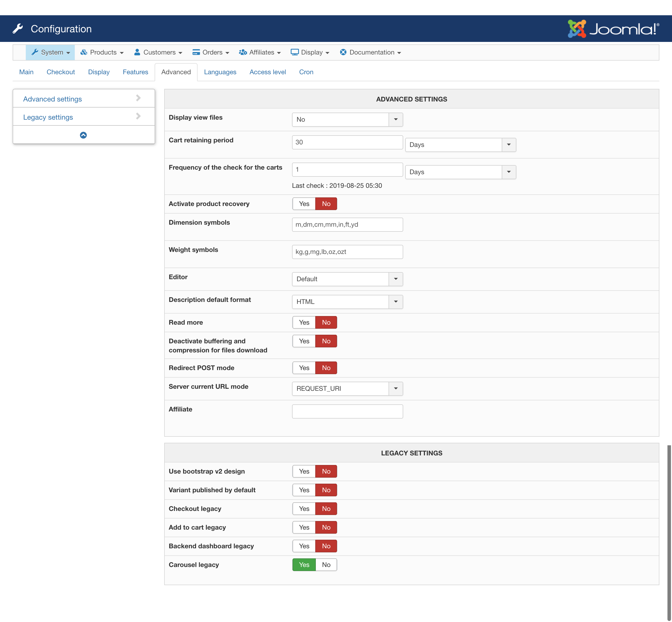Open cart check frequency unit dropdown
Screen dimensions: 672x622
pos(461,172)
